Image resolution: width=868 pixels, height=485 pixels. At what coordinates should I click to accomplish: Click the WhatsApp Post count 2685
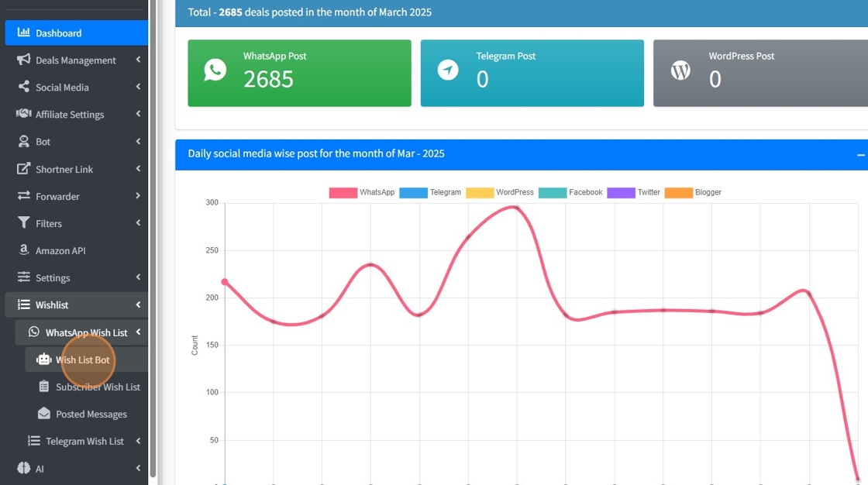pyautogui.click(x=268, y=78)
